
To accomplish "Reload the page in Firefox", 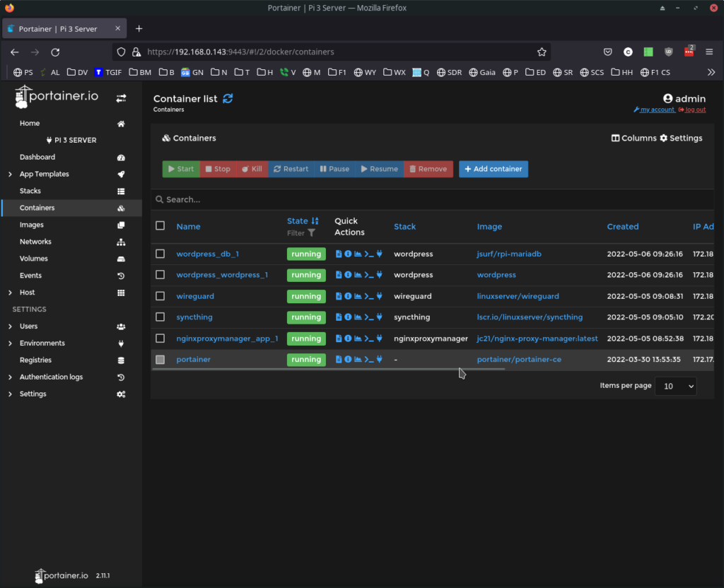I will [x=55, y=52].
